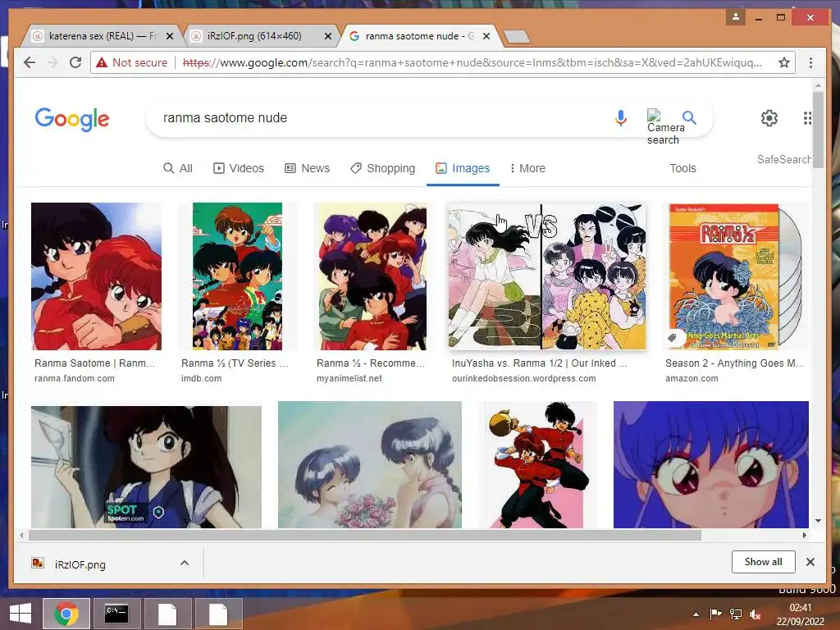Open the Ranma ½ DVD box set thumbnail

pos(734,276)
